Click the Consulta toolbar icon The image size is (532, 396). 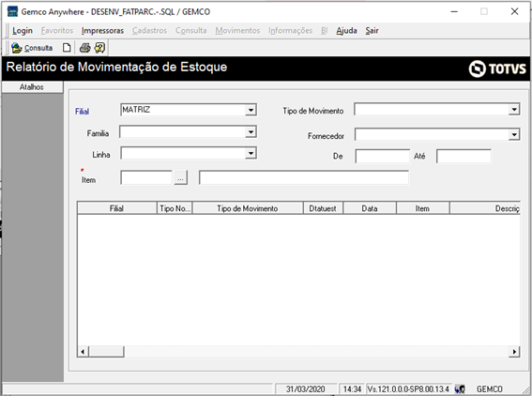coord(16,48)
